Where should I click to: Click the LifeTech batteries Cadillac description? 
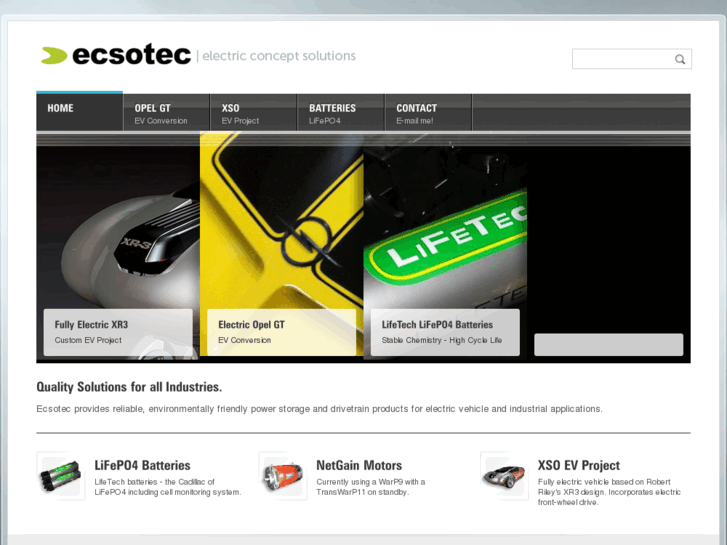pyautogui.click(x=168, y=487)
